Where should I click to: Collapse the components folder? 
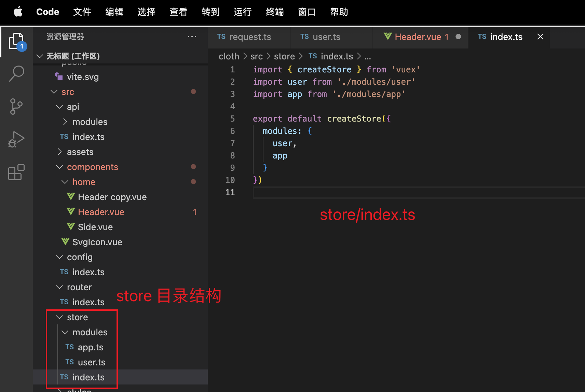[59, 167]
